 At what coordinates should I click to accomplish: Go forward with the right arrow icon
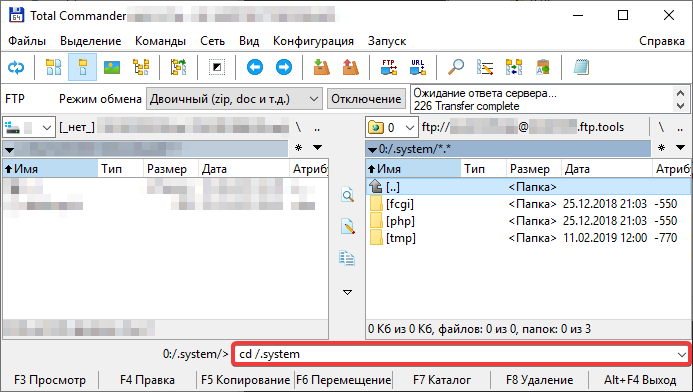pos(284,67)
